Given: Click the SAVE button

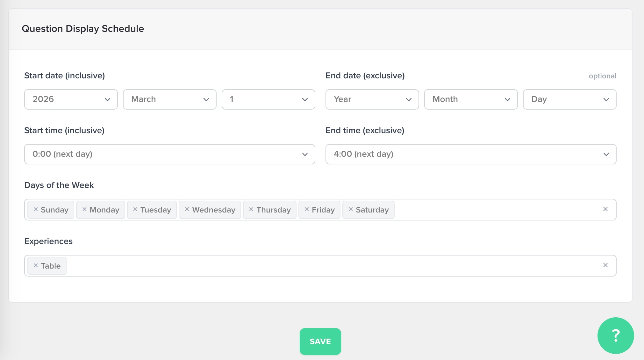Looking at the screenshot, I should pyautogui.click(x=320, y=341).
